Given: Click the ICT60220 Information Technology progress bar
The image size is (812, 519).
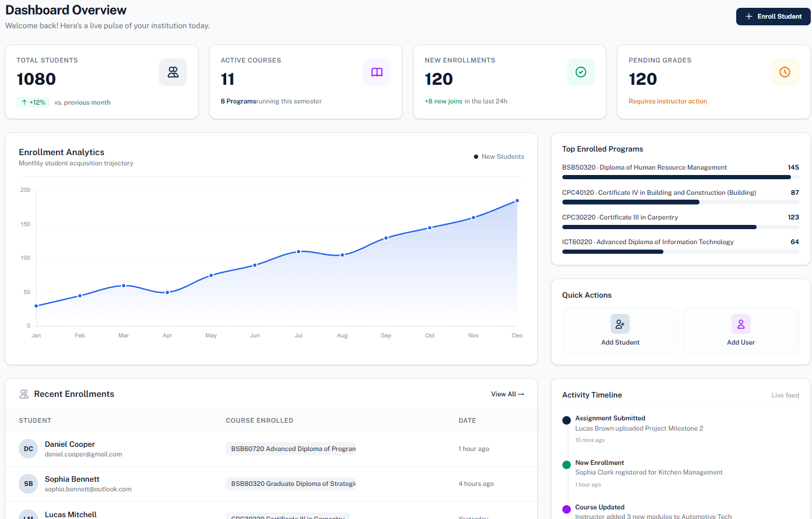Looking at the screenshot, I should [680, 251].
